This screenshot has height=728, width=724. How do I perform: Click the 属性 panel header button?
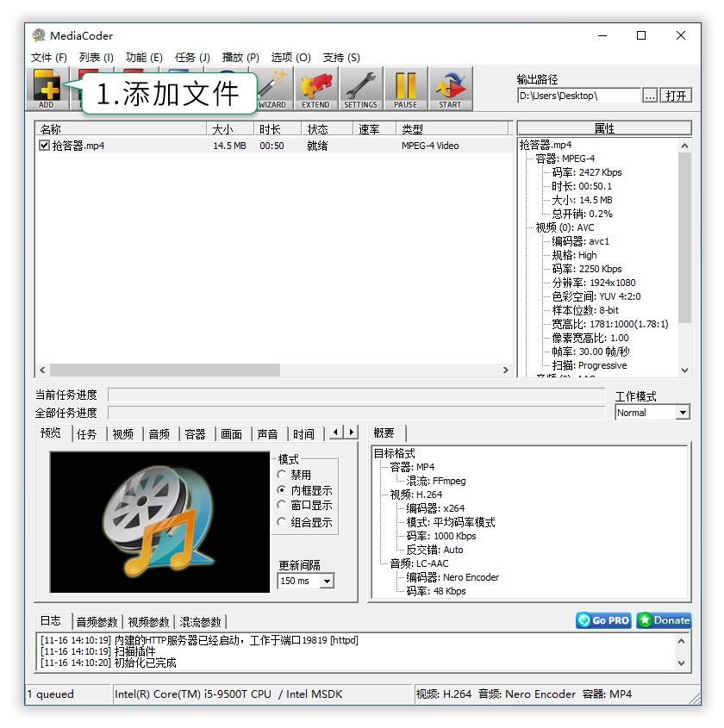pos(604,128)
